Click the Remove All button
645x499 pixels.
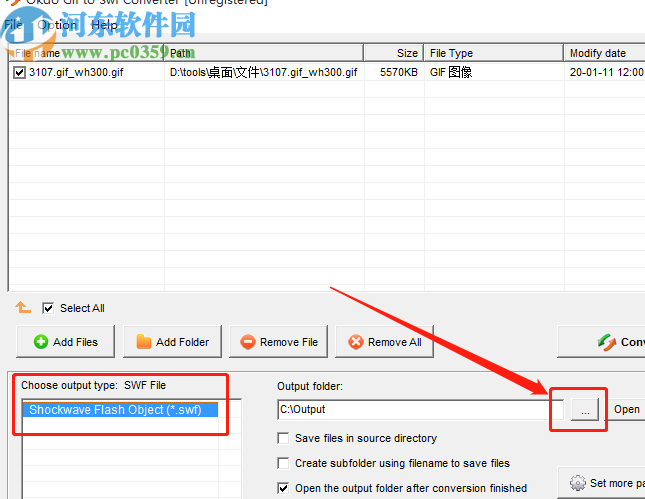[x=385, y=341]
